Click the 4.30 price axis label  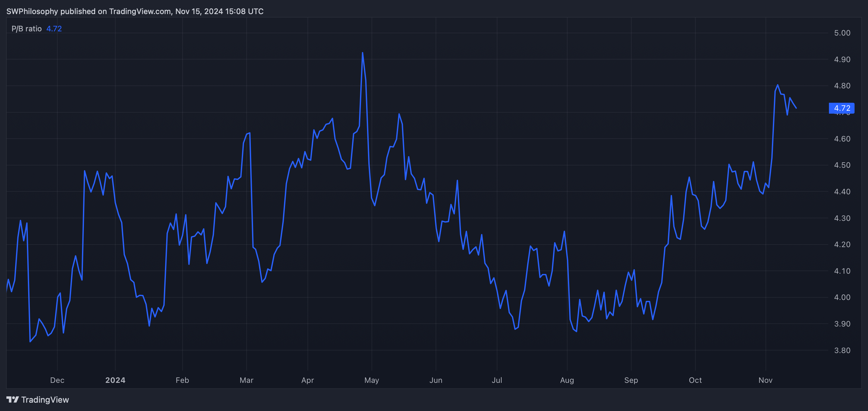pos(842,218)
